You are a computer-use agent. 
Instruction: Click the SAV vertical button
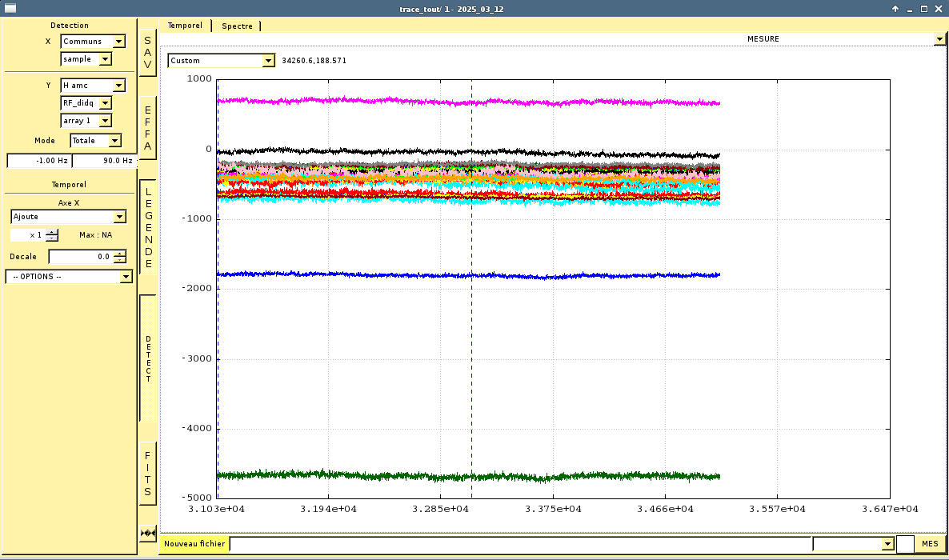147,54
